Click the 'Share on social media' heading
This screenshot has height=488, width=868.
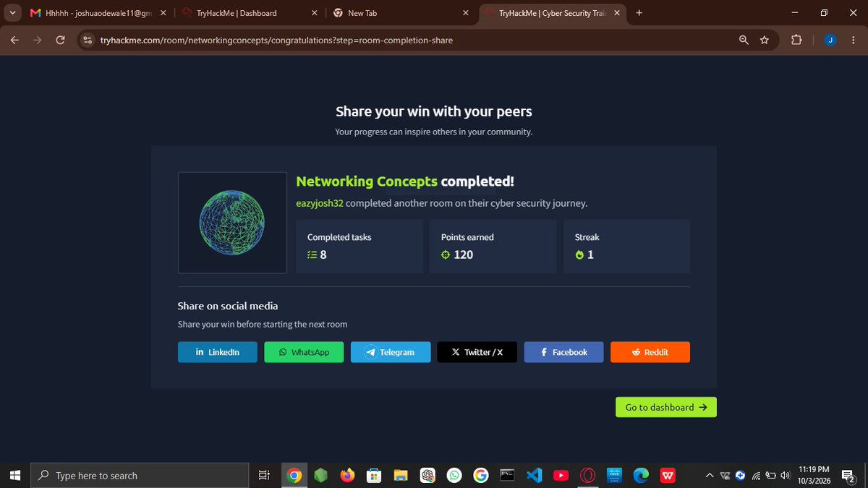click(228, 306)
